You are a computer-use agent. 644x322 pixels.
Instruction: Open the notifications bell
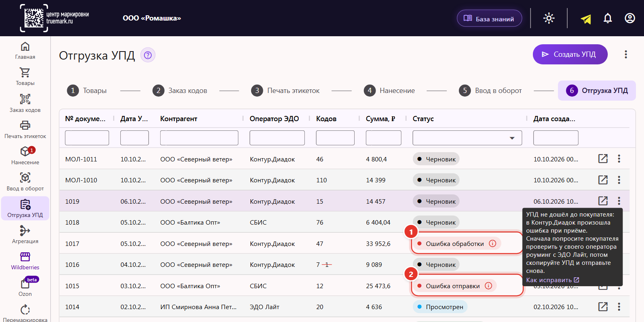(608, 18)
